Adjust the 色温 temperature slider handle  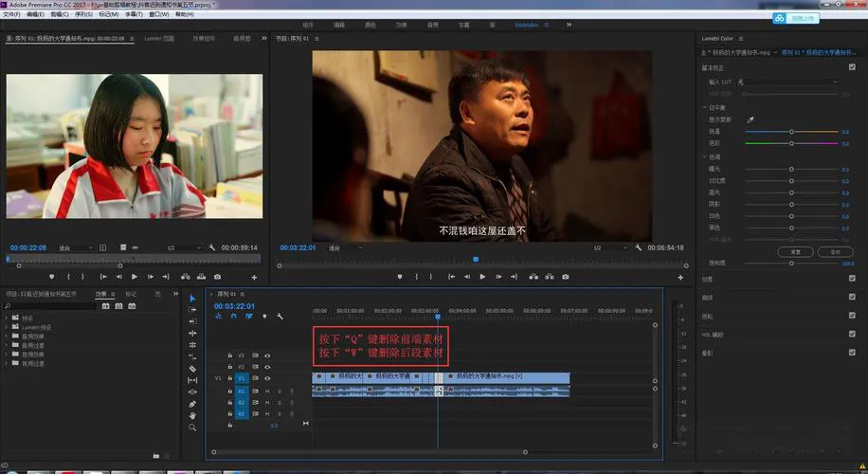coord(792,132)
